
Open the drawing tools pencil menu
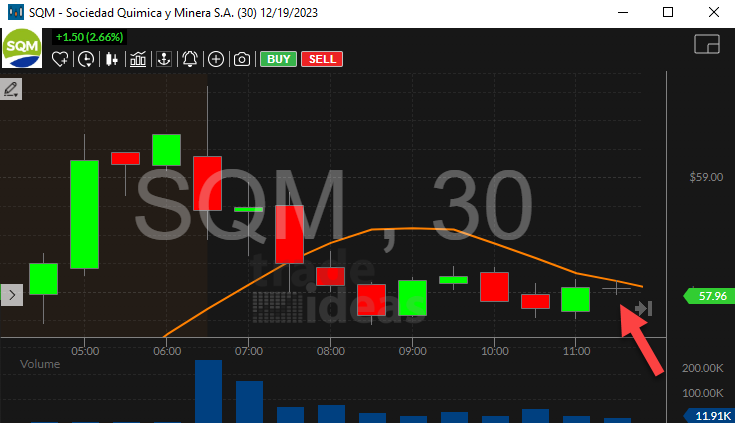pos(11,89)
